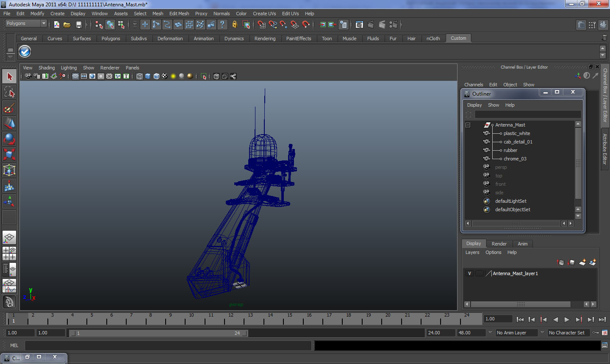Switch to the Render layer tab

pos(499,244)
